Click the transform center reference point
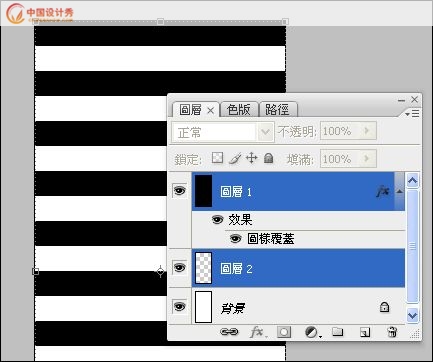Image resolution: width=433 pixels, height=362 pixels. coord(160,271)
